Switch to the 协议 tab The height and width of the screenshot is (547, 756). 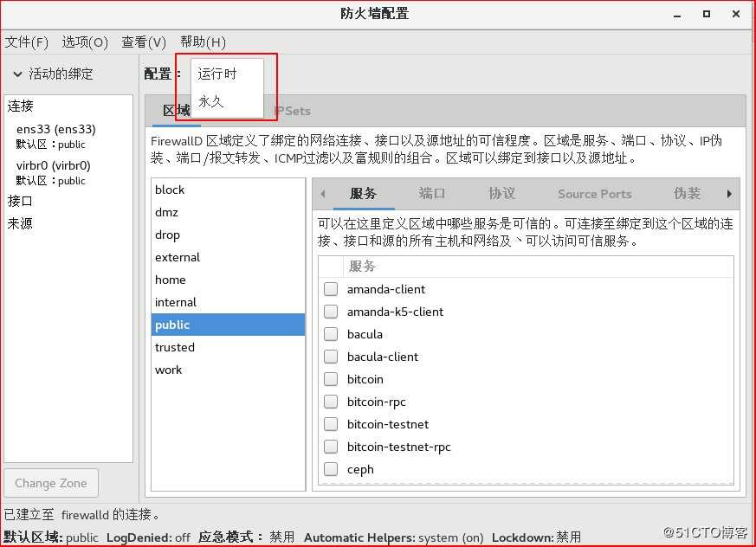tap(502, 194)
